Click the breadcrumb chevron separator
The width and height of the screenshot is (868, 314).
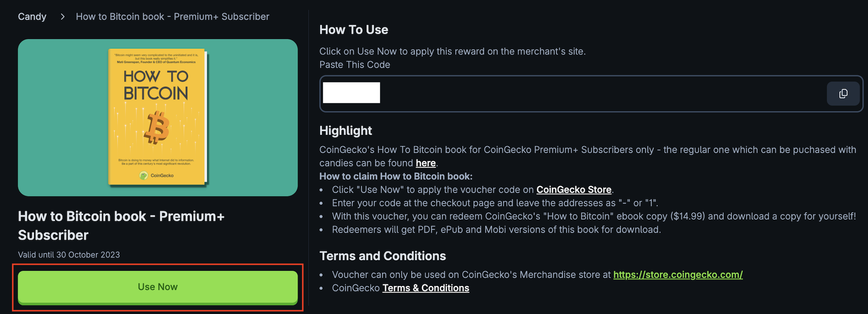(x=63, y=17)
